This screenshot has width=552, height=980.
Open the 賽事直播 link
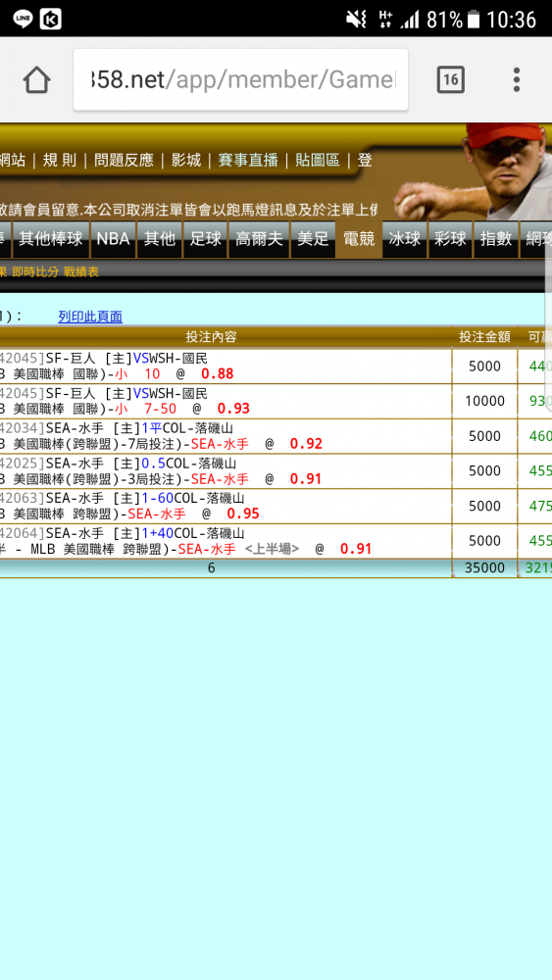248,160
